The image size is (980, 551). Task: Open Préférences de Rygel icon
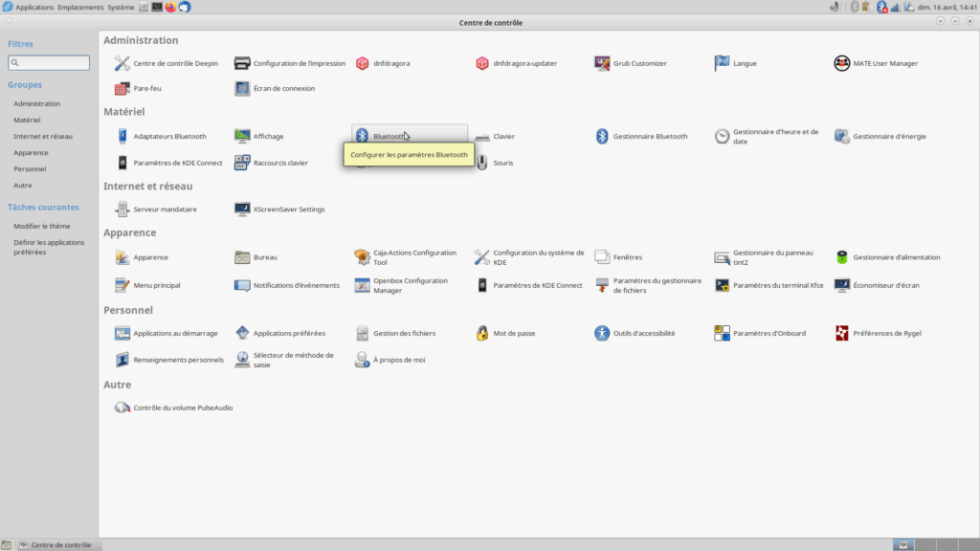842,333
